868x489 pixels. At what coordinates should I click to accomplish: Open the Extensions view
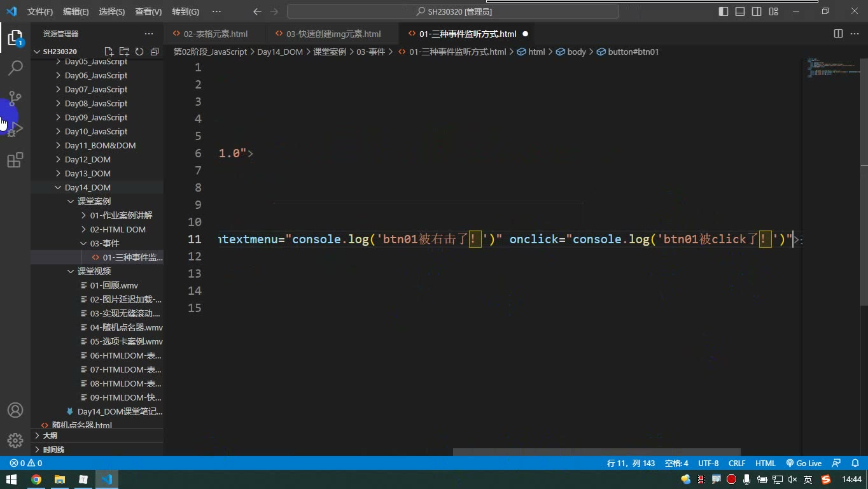click(x=15, y=160)
